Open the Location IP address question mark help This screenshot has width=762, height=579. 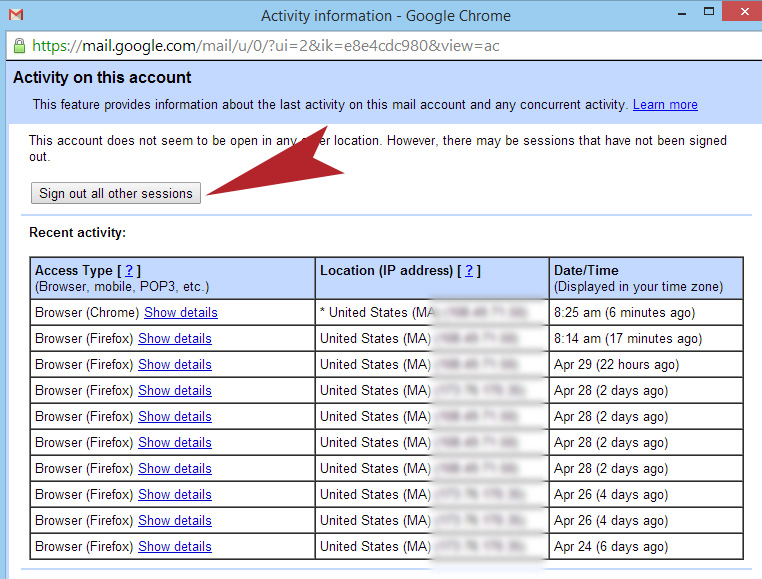point(469,270)
